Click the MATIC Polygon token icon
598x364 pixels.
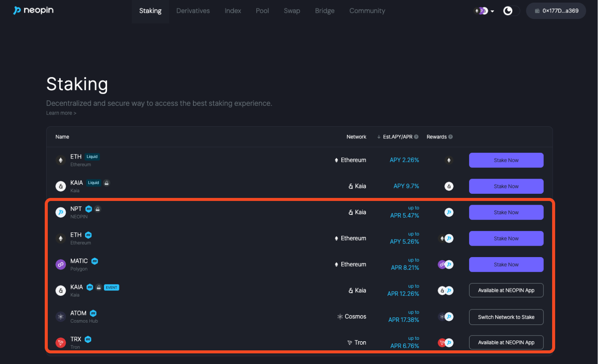click(61, 265)
